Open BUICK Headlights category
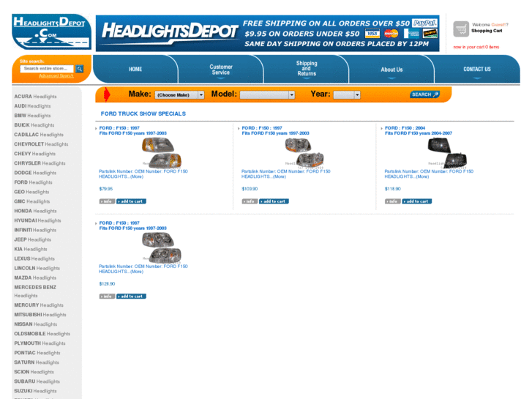 (x=34, y=125)
